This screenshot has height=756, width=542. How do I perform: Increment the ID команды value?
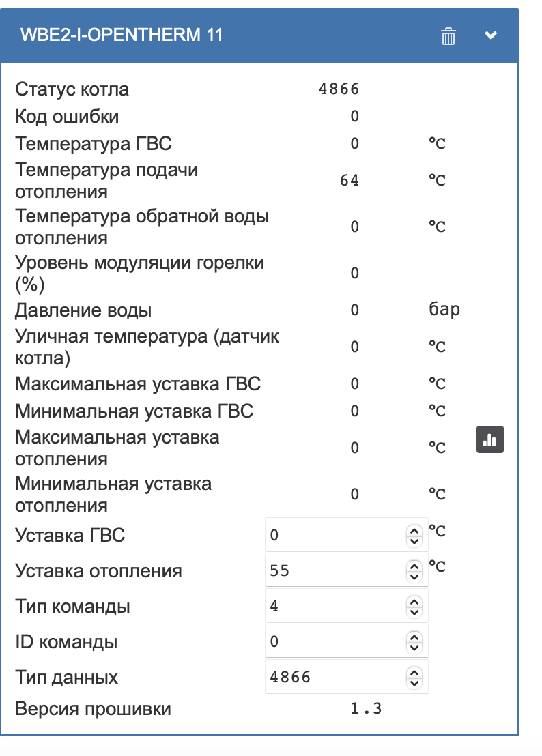414,637
